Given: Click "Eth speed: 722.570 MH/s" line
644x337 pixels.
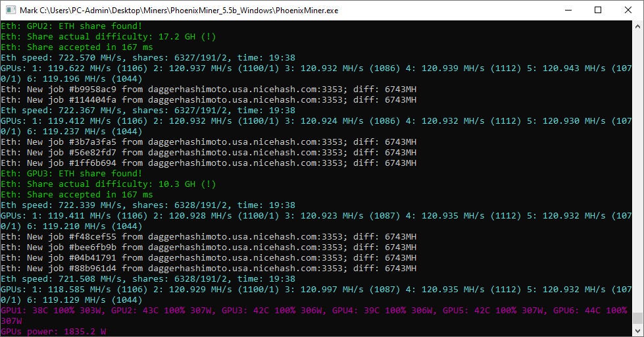Looking at the screenshot, I should pos(148,57).
